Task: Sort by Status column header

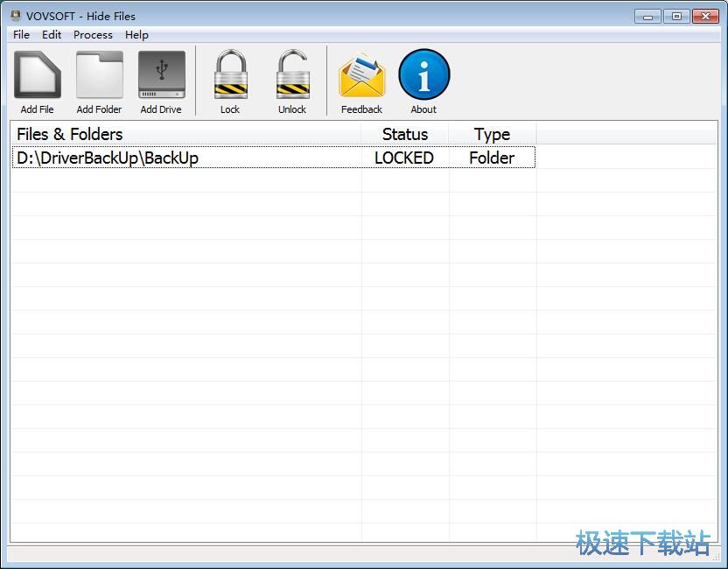Action: (x=405, y=134)
